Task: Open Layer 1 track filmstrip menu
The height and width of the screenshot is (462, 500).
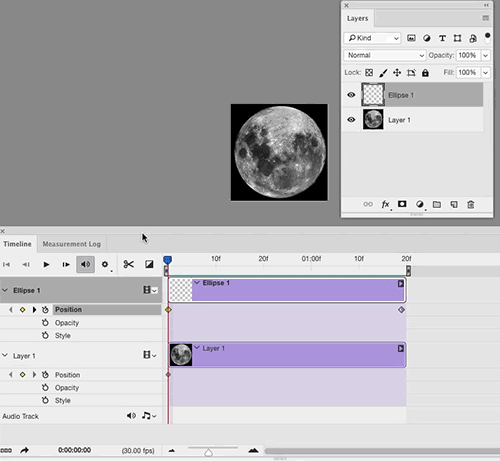Action: pyautogui.click(x=150, y=355)
